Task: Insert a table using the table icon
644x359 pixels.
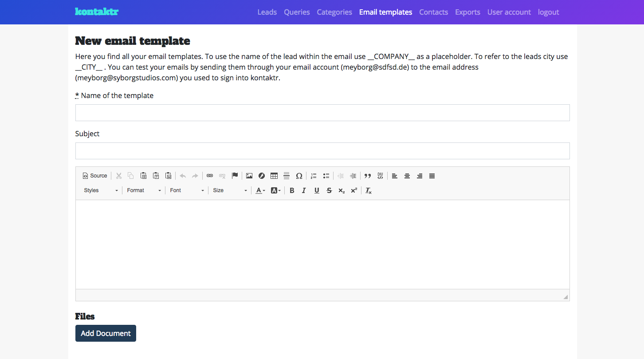Action: tap(274, 176)
